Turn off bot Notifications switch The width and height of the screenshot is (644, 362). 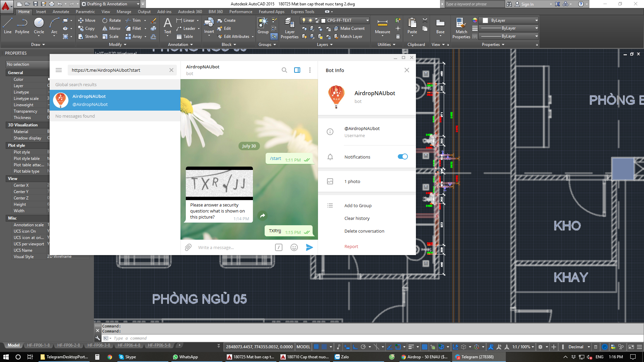[402, 157]
